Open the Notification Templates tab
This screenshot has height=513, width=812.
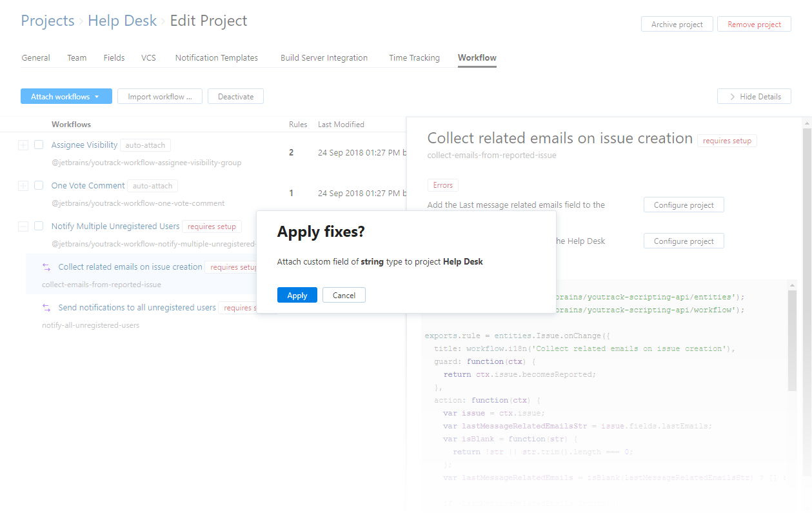(x=216, y=58)
